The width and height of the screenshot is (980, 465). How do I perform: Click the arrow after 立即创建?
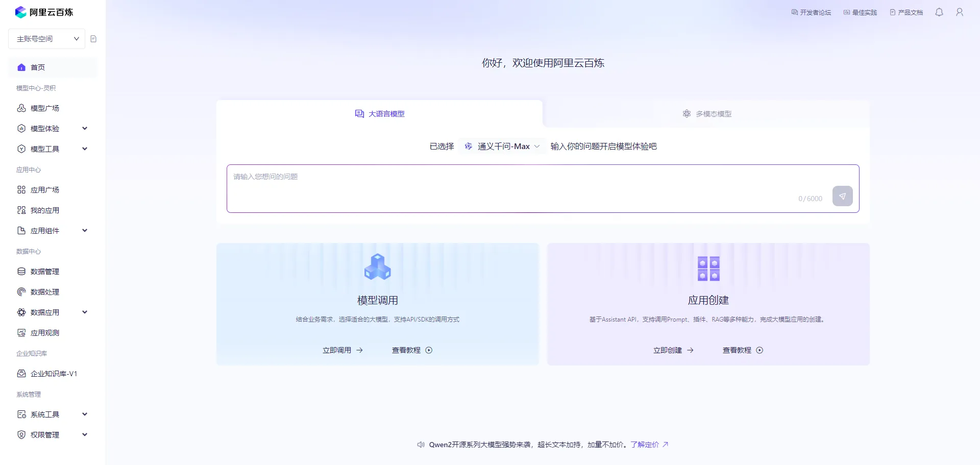[x=690, y=350]
